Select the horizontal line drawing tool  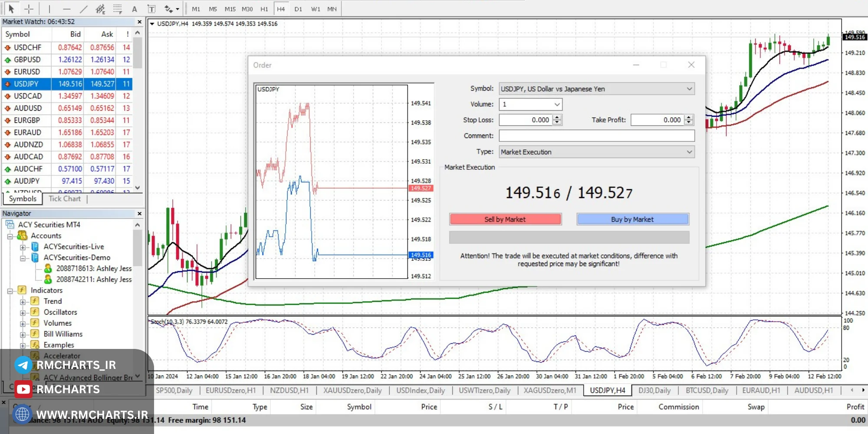[x=66, y=9]
